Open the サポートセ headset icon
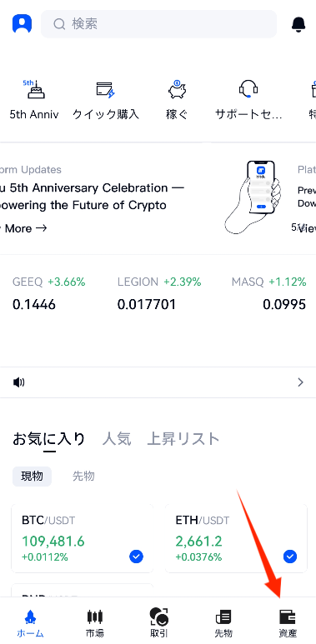The width and height of the screenshot is (316, 644). [248, 89]
